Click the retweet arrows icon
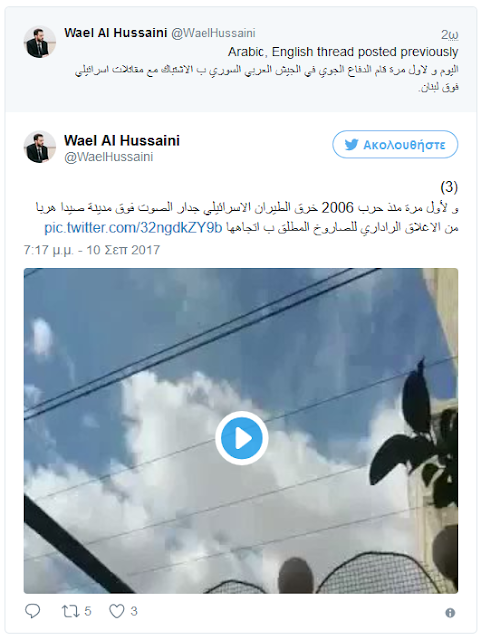Image resolution: width=481 pixels, height=640 pixels. 69,611
